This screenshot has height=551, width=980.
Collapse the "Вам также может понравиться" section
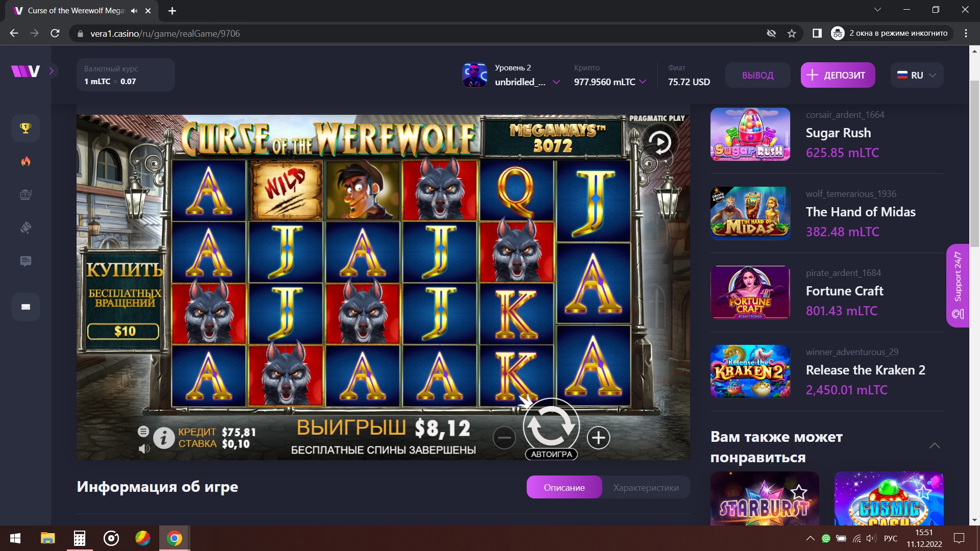[x=935, y=446]
